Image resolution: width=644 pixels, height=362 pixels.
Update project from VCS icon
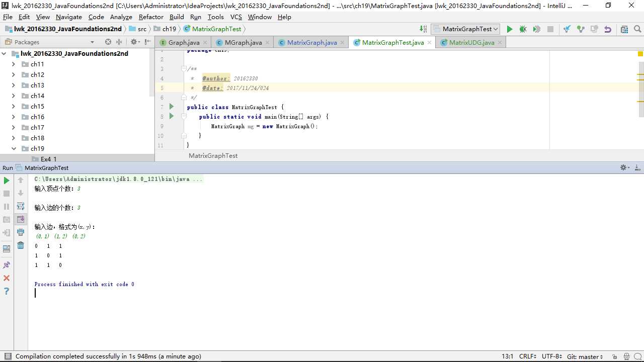coord(567,29)
